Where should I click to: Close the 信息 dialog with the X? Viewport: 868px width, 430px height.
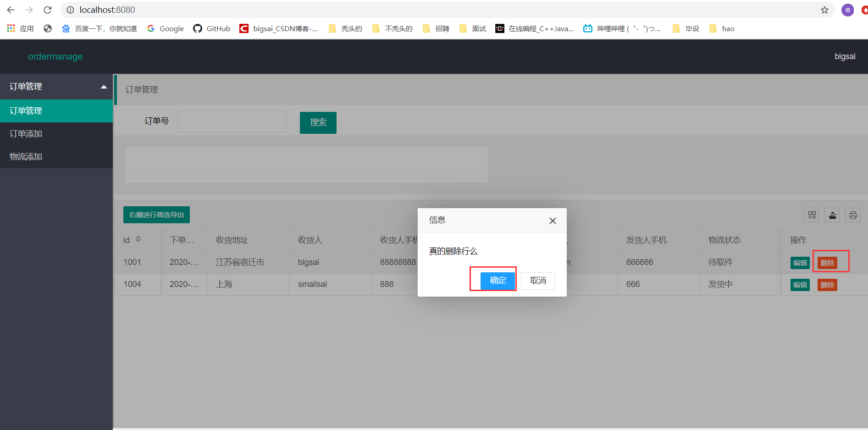click(x=552, y=221)
